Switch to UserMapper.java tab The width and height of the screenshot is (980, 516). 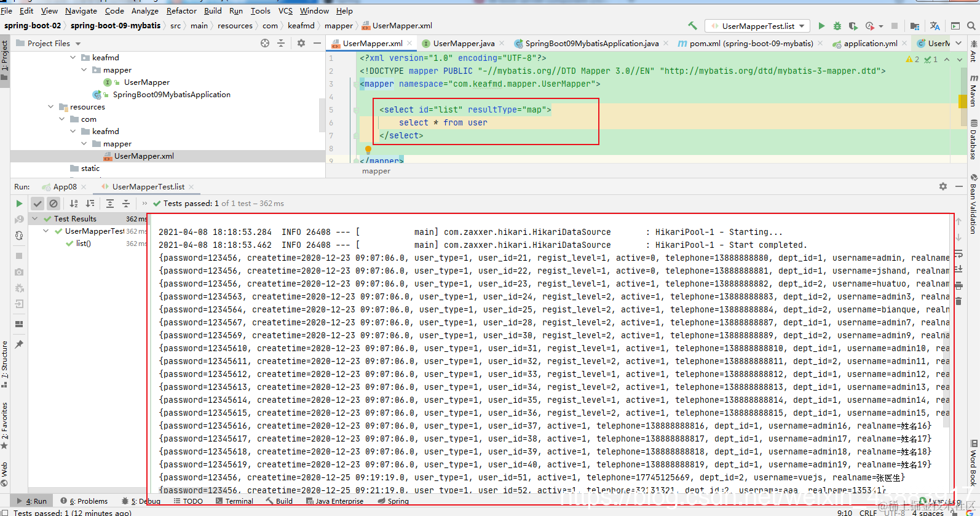464,44
